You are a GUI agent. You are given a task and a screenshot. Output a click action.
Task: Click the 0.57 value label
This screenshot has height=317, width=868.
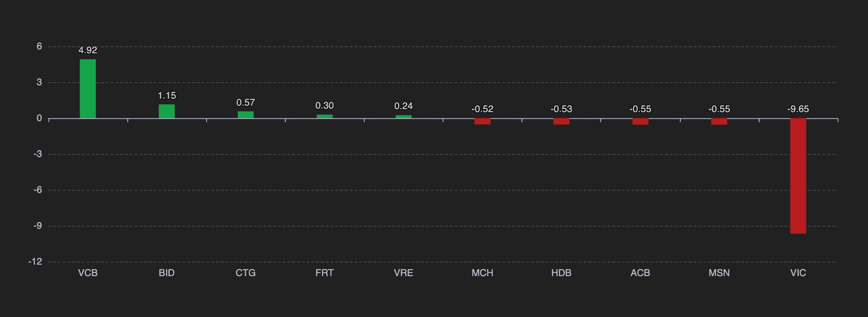click(x=245, y=103)
